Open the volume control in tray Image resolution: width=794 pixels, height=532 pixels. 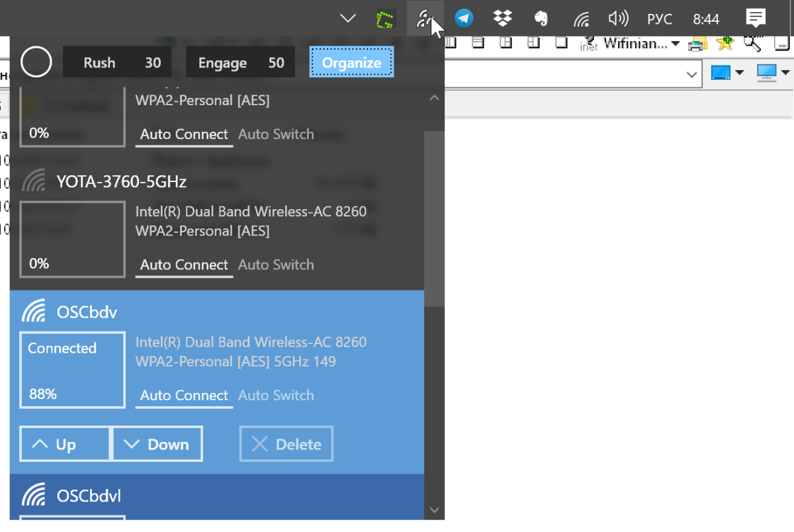point(618,19)
